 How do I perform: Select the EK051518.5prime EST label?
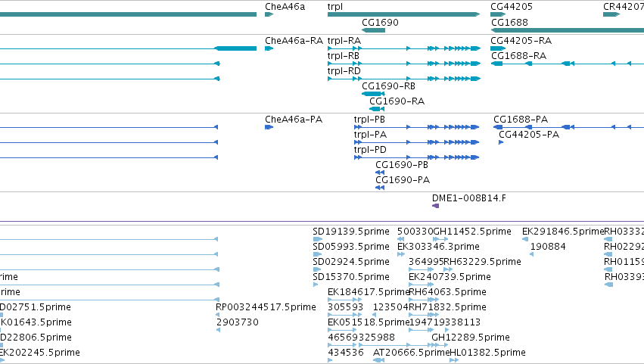[369, 323]
